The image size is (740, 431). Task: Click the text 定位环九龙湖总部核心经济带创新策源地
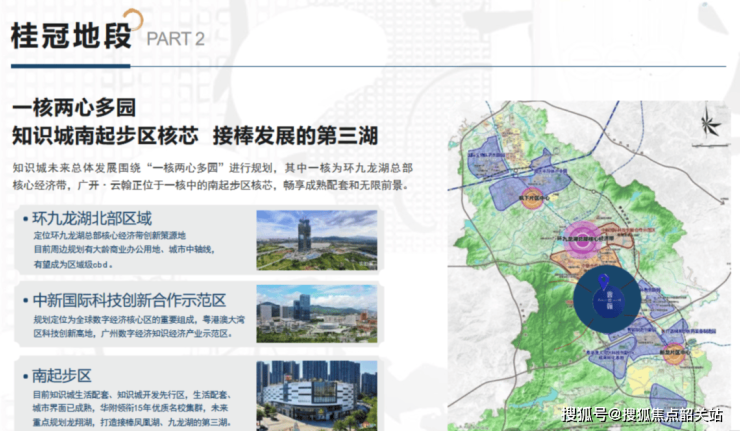coord(109,235)
